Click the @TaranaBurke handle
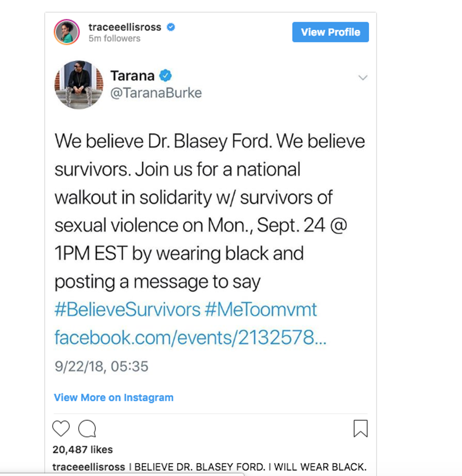Screen dimensions: 462x476 click(156, 93)
